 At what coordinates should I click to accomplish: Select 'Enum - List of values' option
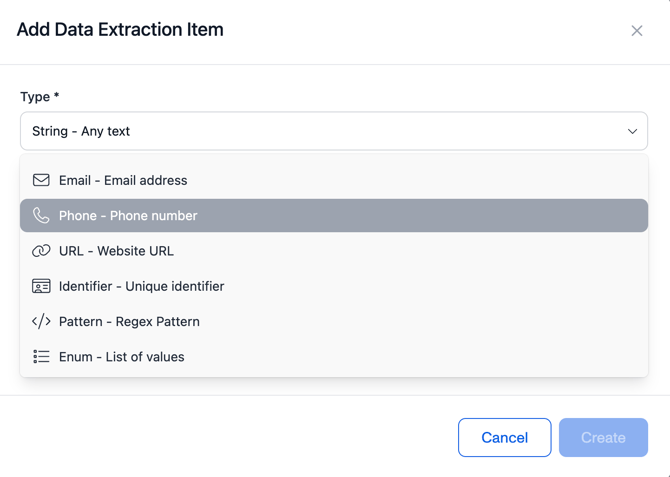[x=121, y=357]
